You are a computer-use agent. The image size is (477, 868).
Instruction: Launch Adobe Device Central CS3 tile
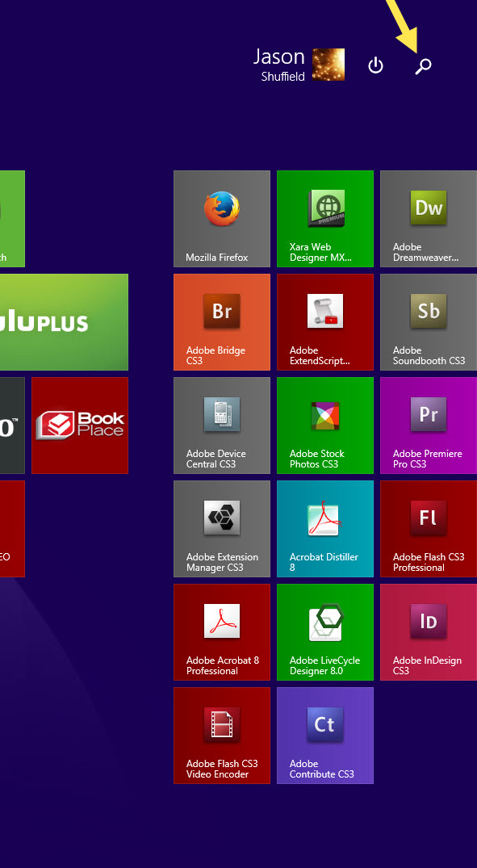[x=222, y=426]
